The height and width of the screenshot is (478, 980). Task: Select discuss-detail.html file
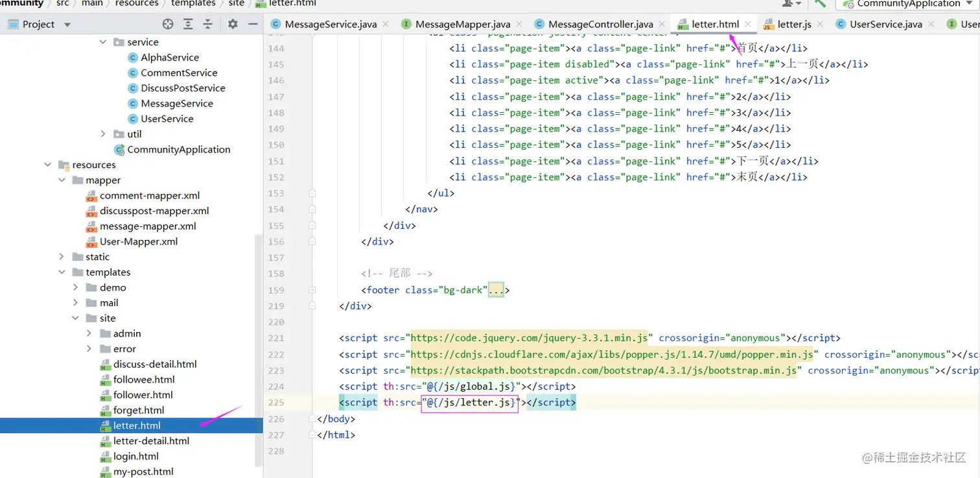coord(155,364)
